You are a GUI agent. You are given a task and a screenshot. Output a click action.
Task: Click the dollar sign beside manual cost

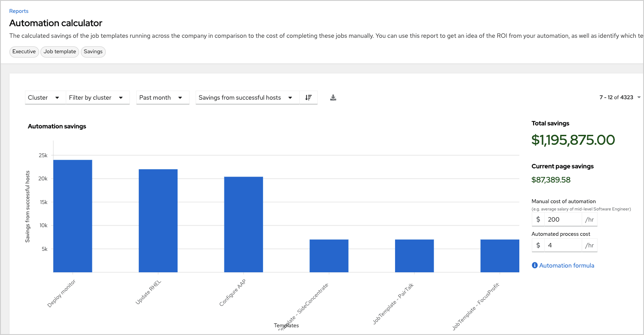[538, 219]
